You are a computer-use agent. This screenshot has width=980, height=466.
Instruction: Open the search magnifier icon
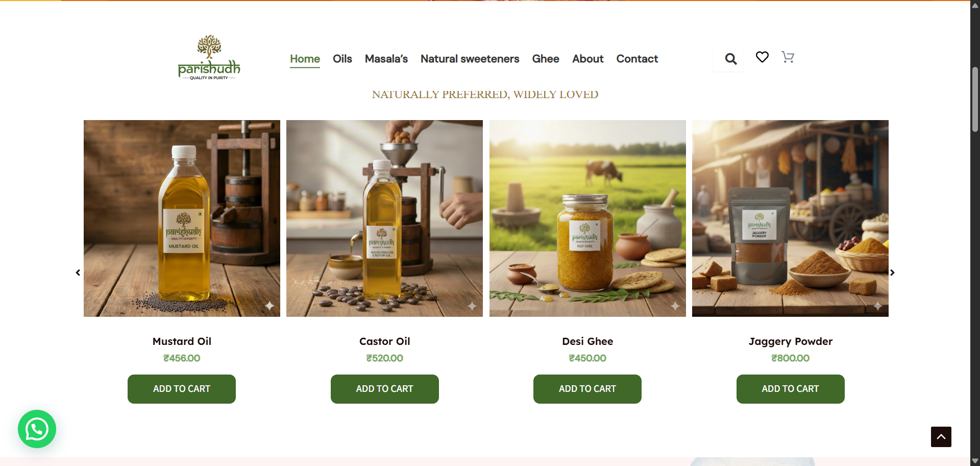click(730, 59)
